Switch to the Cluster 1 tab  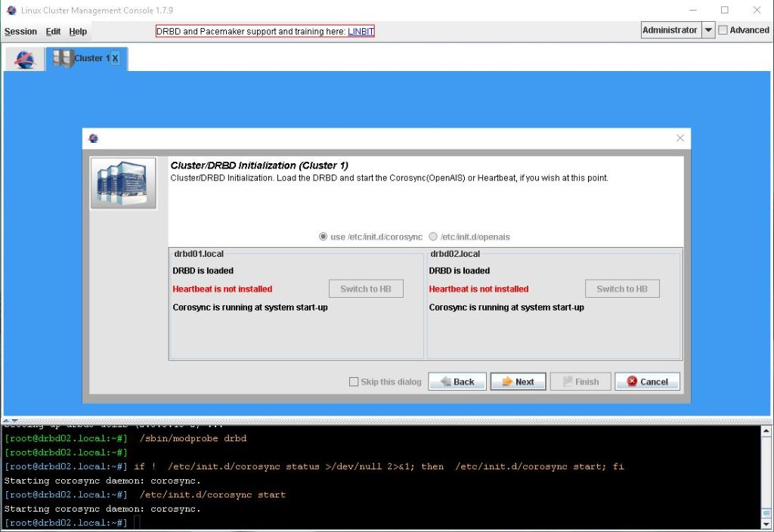[x=87, y=59]
